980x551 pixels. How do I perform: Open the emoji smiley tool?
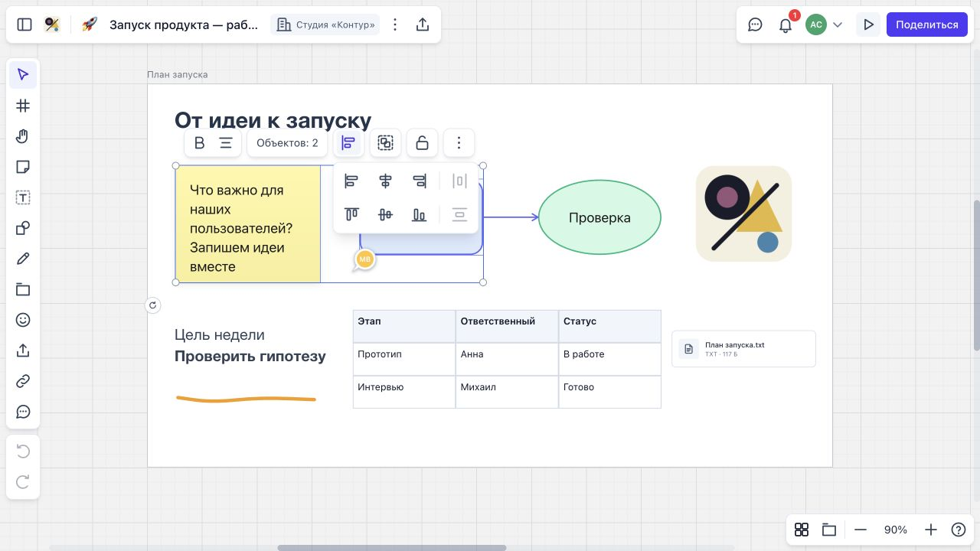pos(23,320)
